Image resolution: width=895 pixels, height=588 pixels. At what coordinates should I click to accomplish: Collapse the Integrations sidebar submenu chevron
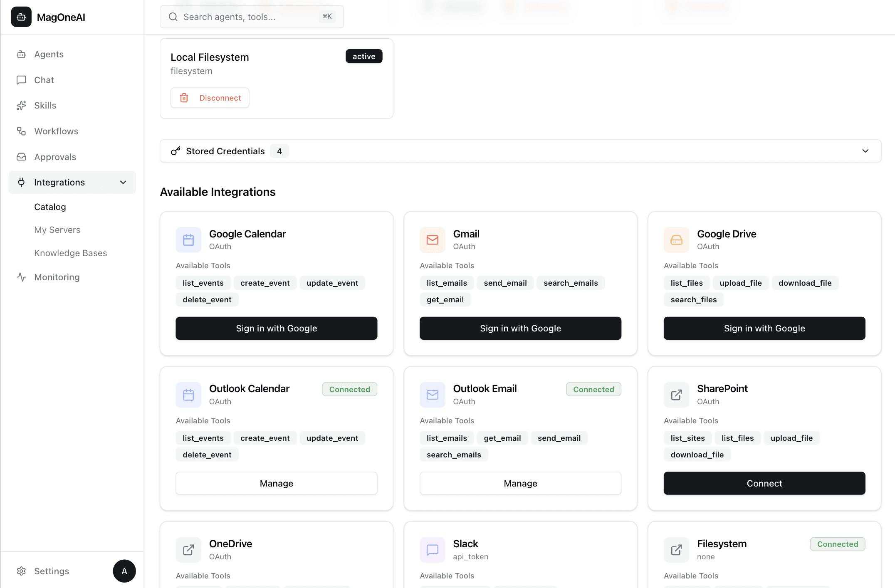(123, 183)
